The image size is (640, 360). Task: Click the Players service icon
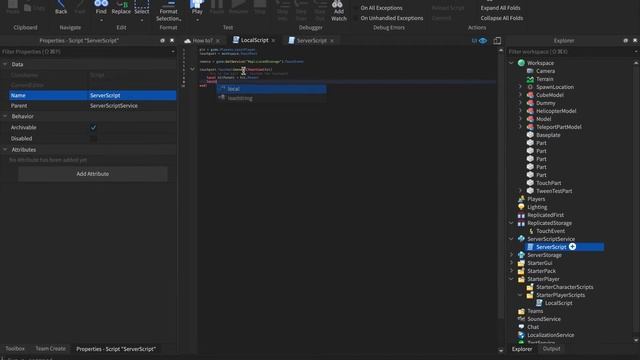coord(521,199)
